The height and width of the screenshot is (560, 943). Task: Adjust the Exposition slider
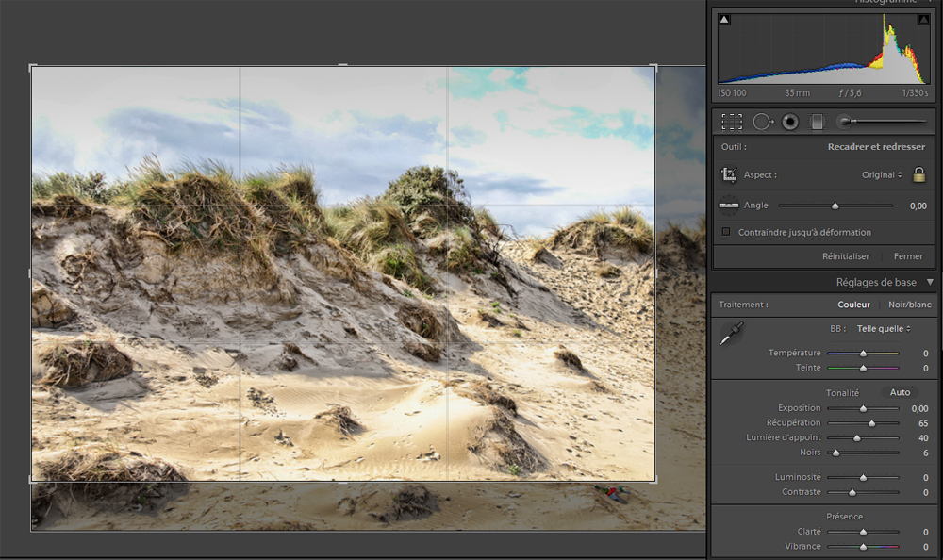(863, 408)
